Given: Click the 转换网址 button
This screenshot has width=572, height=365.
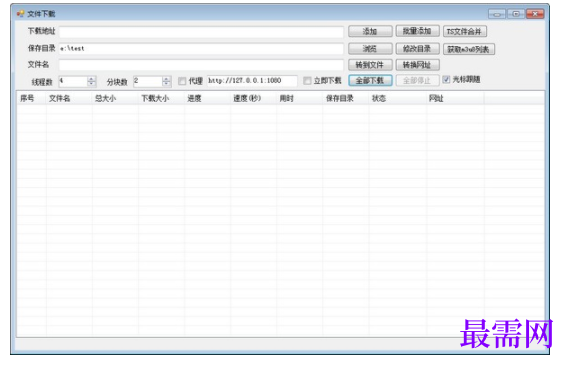Looking at the screenshot, I should 417,65.
